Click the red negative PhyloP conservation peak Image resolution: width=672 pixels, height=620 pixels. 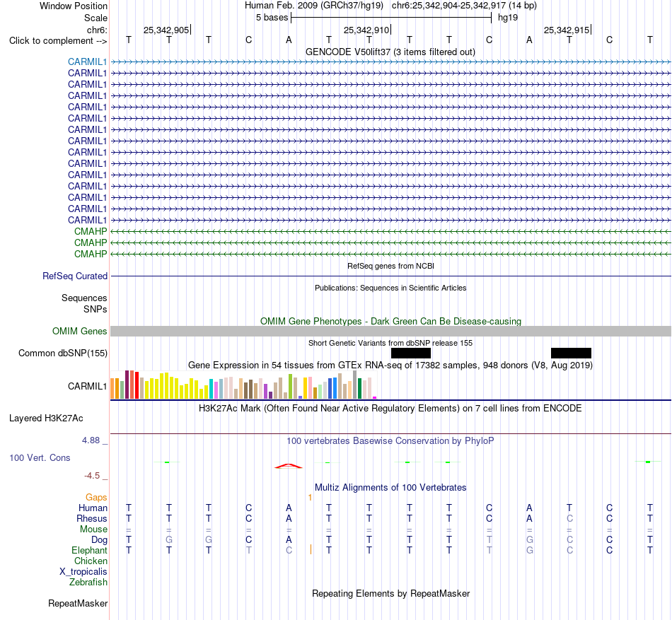click(x=289, y=466)
